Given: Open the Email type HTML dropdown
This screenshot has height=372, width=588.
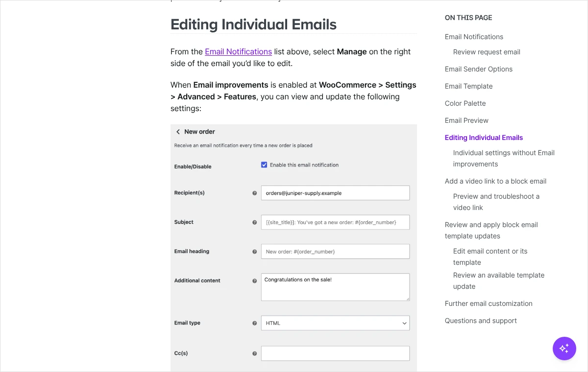Looking at the screenshot, I should [x=335, y=323].
